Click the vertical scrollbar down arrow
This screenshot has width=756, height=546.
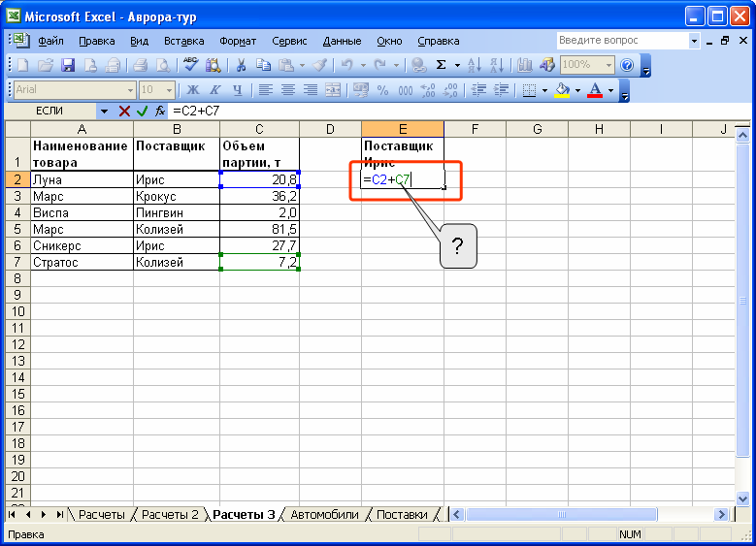click(x=742, y=498)
